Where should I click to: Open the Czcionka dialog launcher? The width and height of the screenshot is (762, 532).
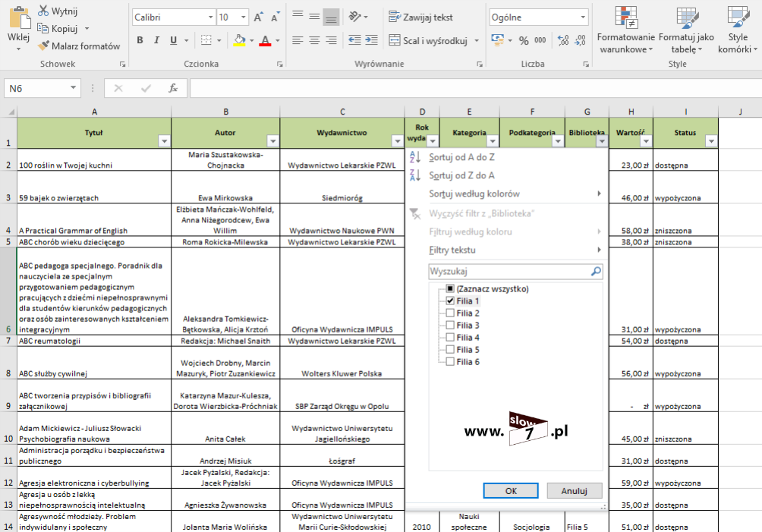[x=280, y=64]
